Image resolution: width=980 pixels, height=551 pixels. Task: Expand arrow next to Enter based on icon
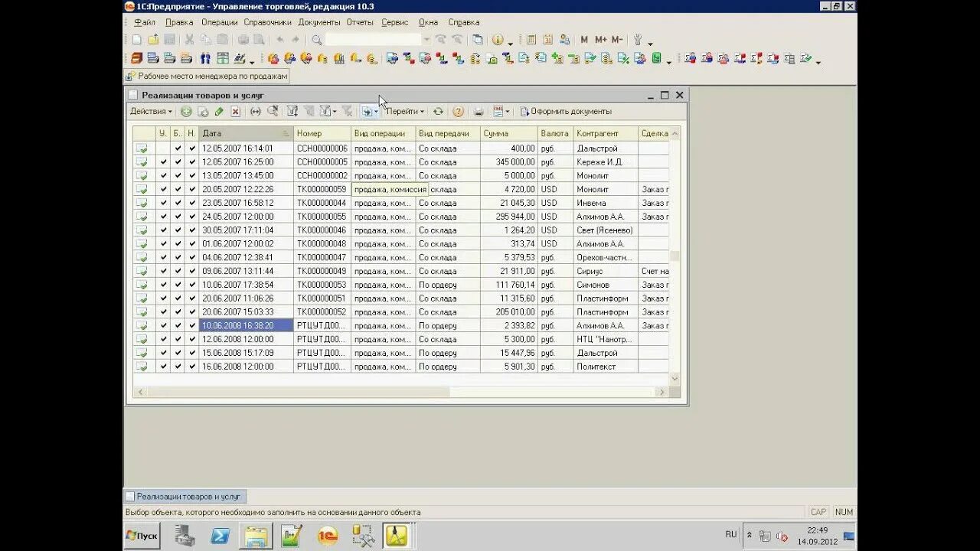pyautogui.click(x=376, y=112)
